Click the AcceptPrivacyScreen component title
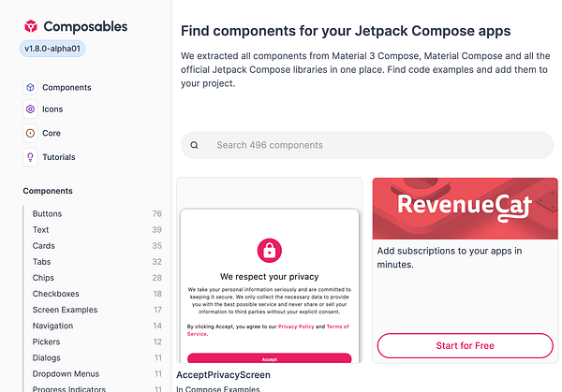 tap(223, 375)
